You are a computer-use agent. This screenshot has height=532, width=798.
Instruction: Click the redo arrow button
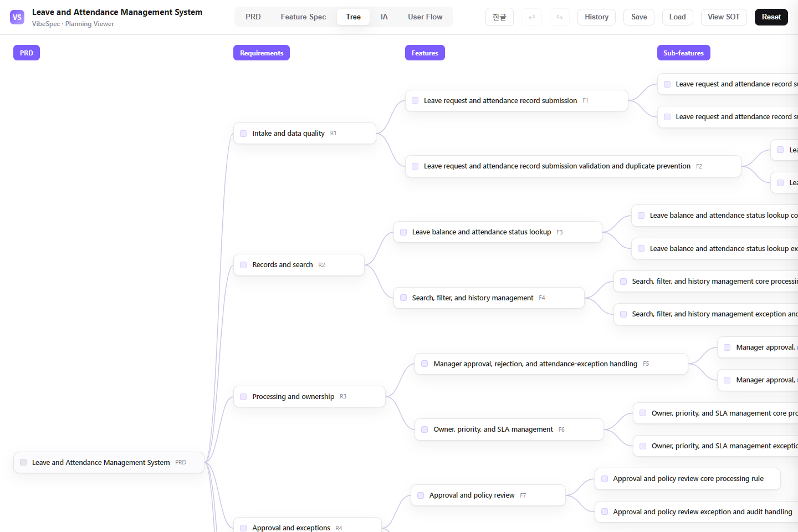pos(560,17)
